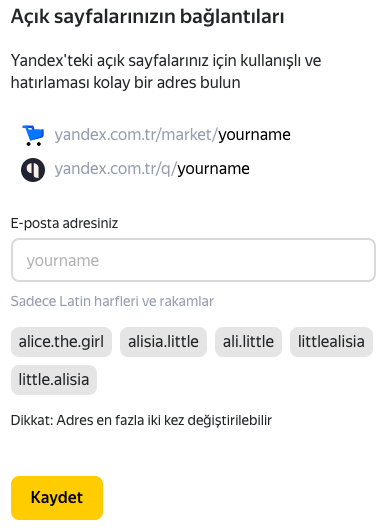Viewport: 384px width, 529px height.
Task: Pick the ali.little suggested name
Action: point(248,342)
